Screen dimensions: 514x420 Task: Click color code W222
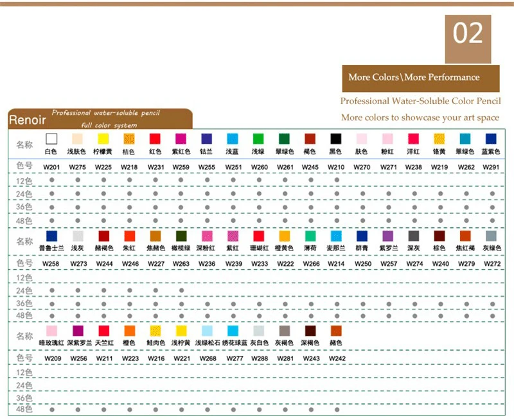285,264
